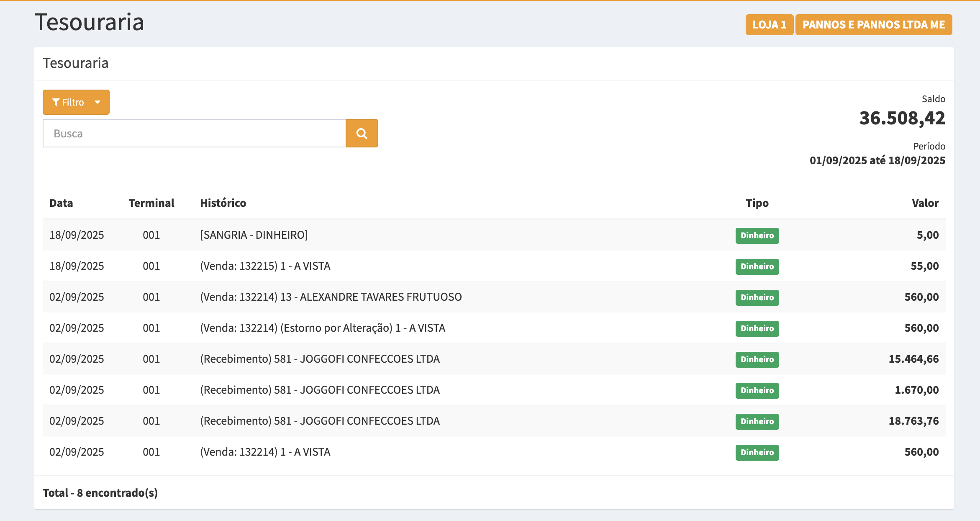
Task: Click the funnel Filtro icon
Action: tap(56, 102)
